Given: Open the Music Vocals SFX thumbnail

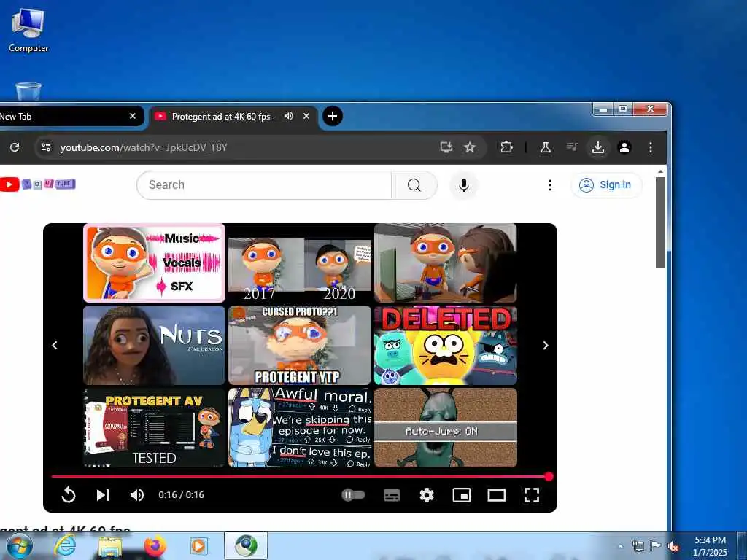Looking at the screenshot, I should pos(155,262).
